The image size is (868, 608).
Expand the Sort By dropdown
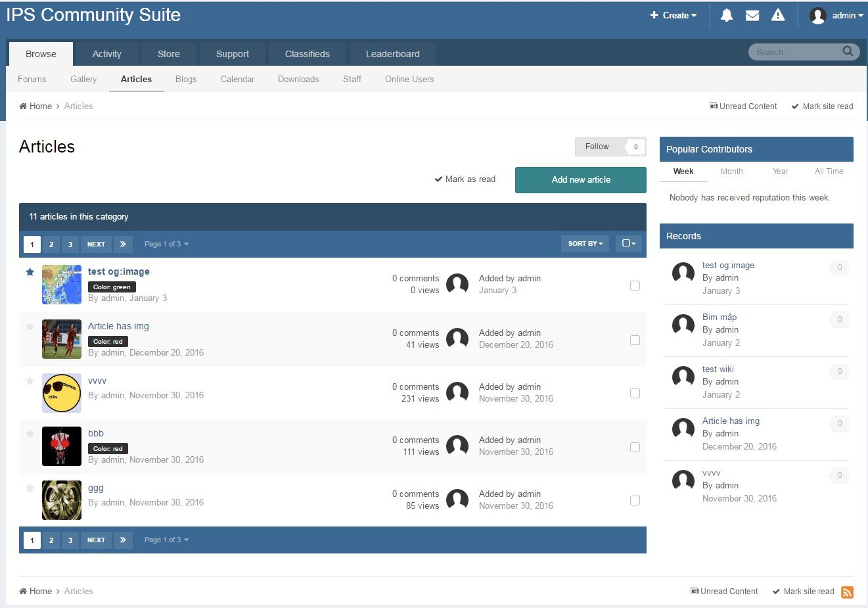coord(585,244)
